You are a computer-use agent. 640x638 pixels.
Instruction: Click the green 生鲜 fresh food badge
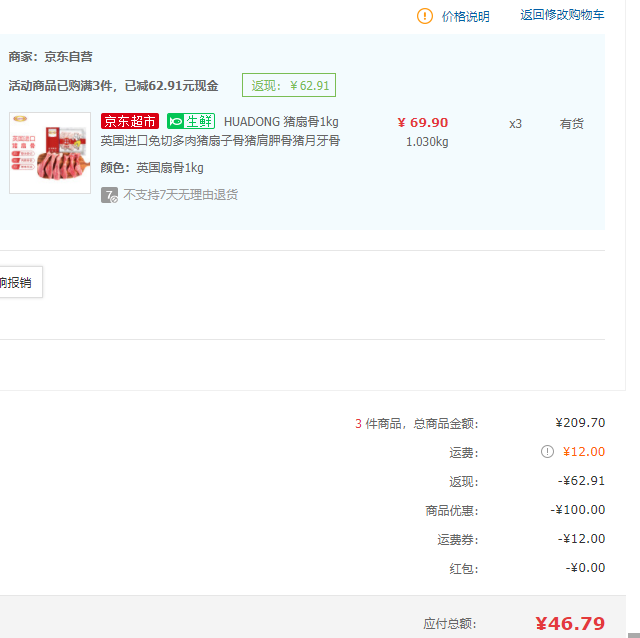coord(191,122)
